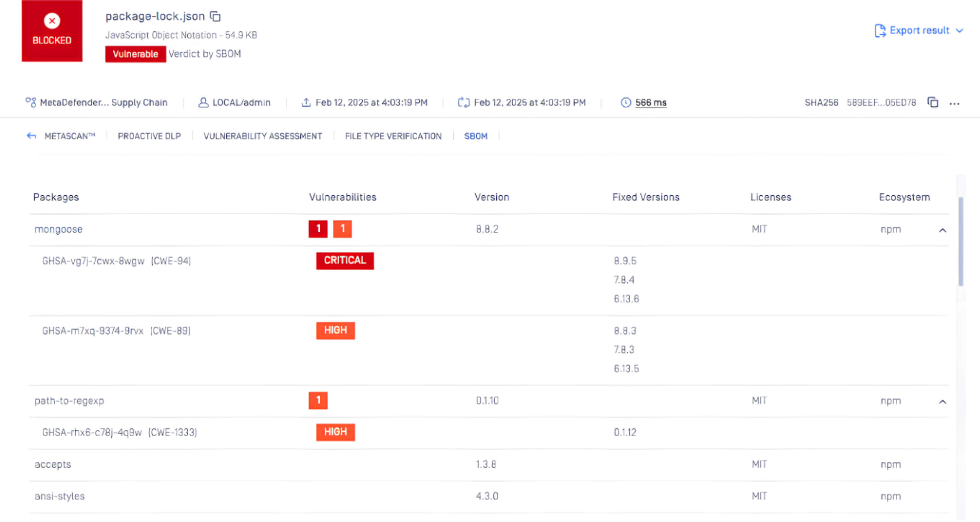The image size is (980, 522).
Task: Collapse the mongoose package row
Action: pos(942,230)
